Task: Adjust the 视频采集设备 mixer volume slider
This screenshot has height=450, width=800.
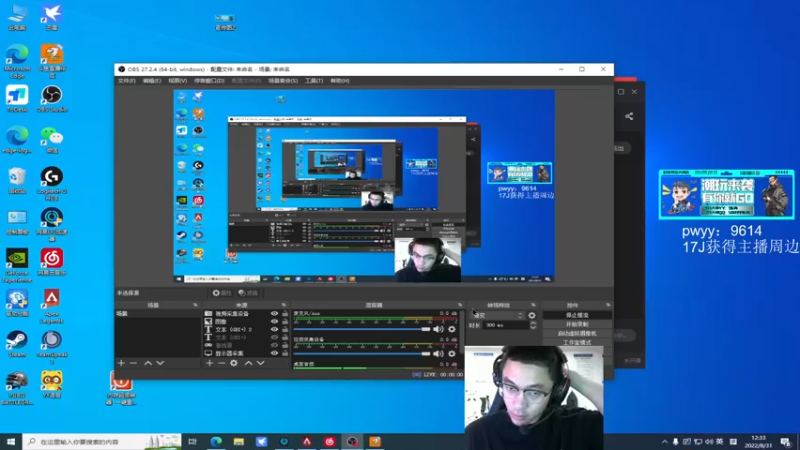Action: 362,354
